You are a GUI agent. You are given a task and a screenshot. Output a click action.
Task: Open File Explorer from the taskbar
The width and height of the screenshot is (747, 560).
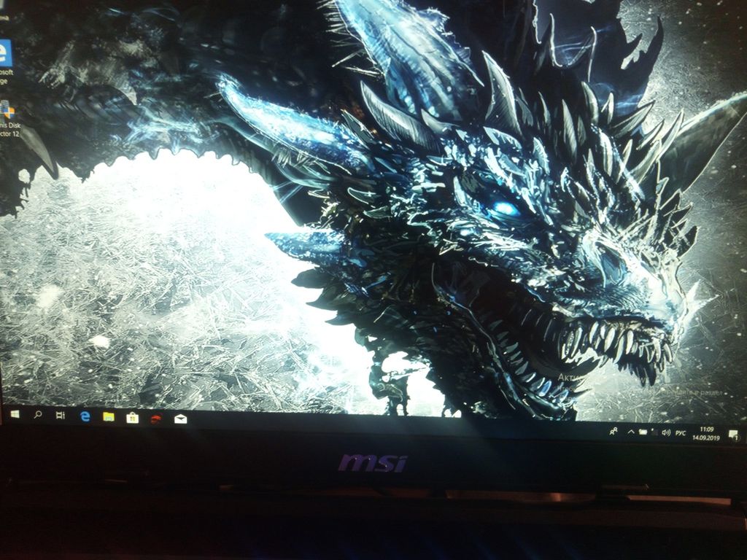pos(109,417)
